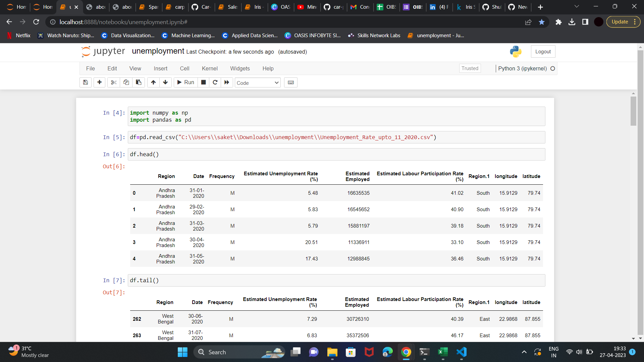644x362 pixels.
Task: Insert a new cell below with plus icon
Action: [99, 82]
